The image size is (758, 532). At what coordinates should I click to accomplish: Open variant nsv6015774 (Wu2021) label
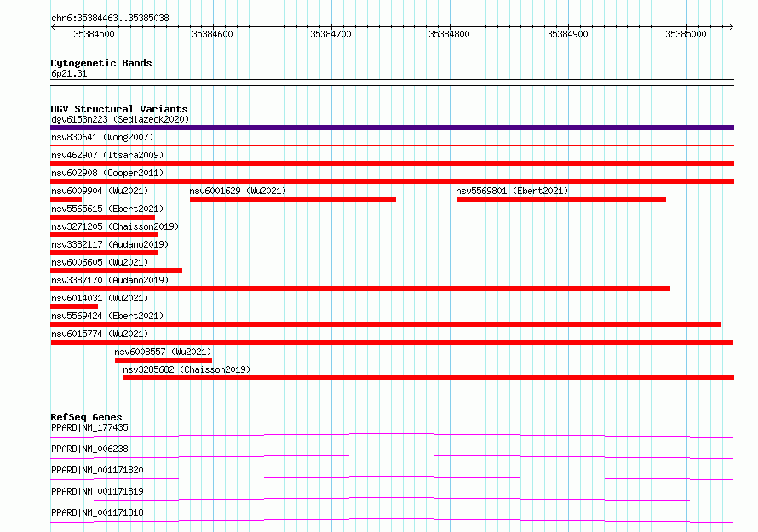(100, 334)
